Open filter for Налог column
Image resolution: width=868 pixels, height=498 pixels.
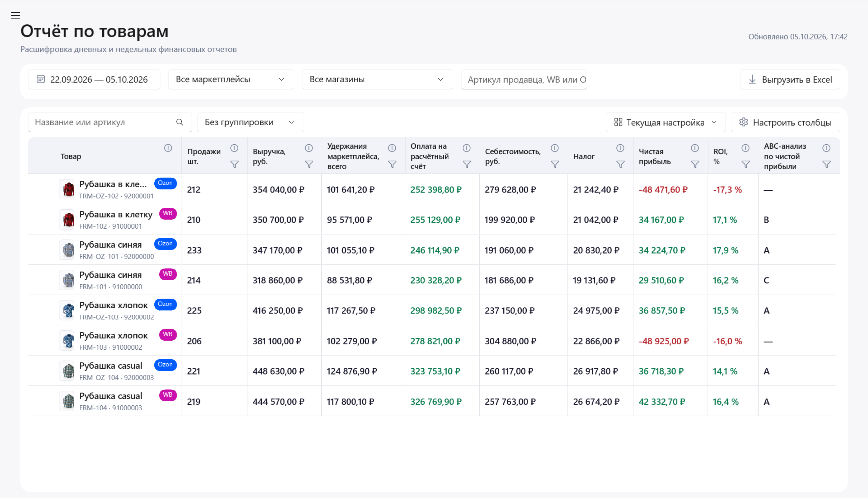[620, 164]
